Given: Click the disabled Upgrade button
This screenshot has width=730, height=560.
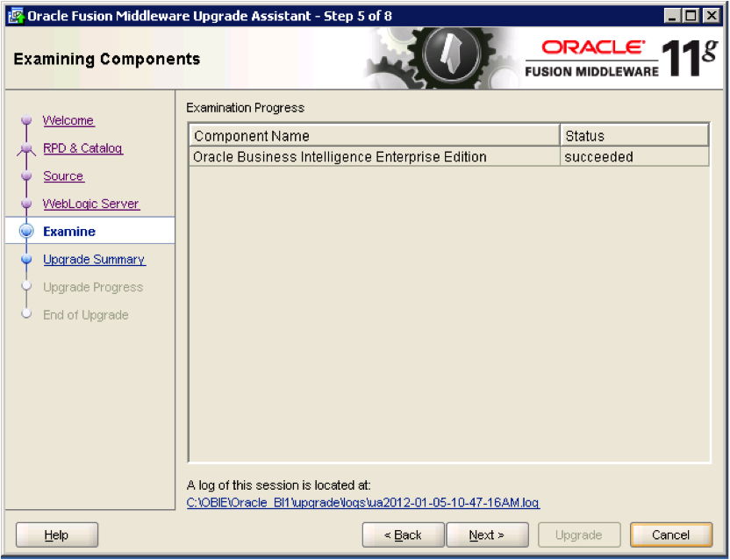Looking at the screenshot, I should (x=579, y=535).
